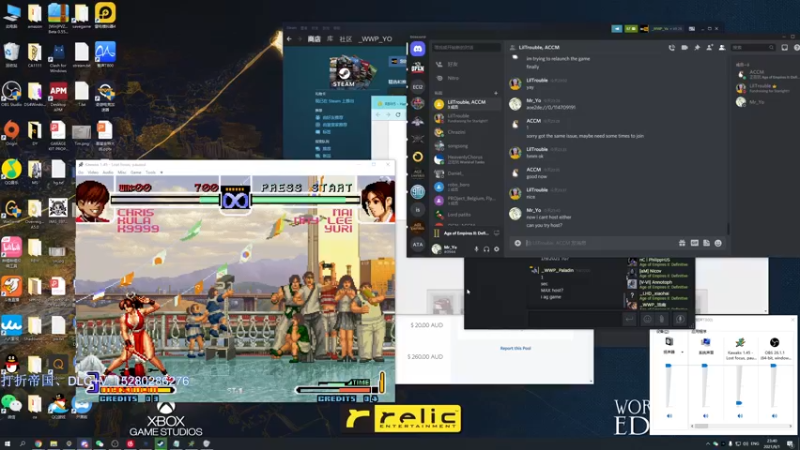
Task: Open Discord gift Nitro icon
Action: point(682,243)
